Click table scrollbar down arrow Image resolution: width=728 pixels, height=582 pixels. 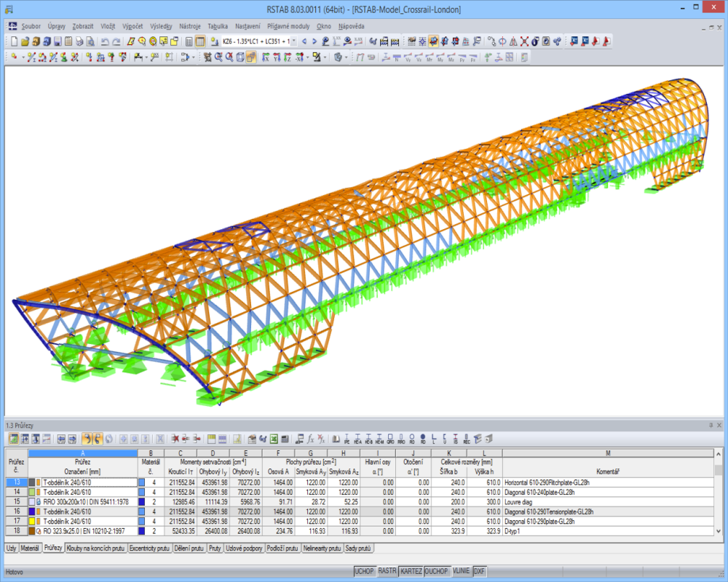(x=719, y=531)
